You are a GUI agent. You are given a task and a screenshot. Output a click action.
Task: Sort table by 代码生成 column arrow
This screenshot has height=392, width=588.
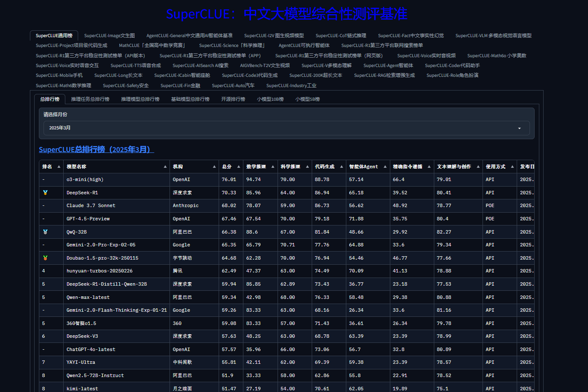[342, 167]
